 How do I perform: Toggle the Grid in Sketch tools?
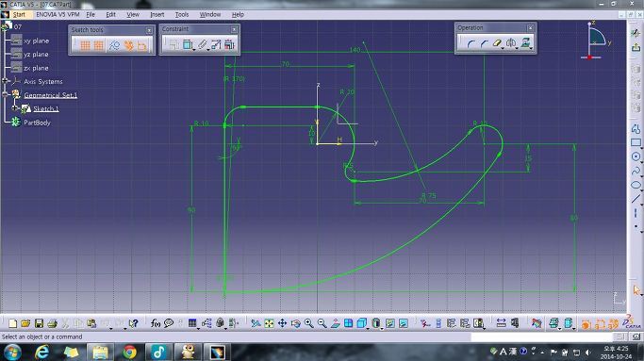(x=85, y=45)
